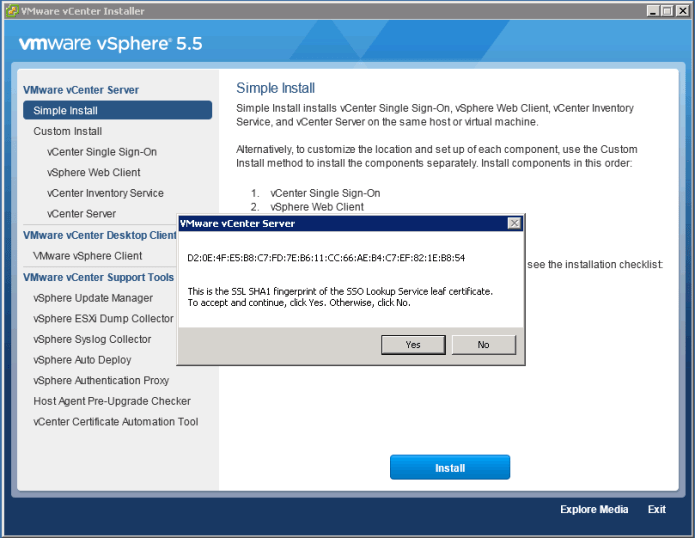
Task: Choose vSphere Web Client component
Action: 93,172
